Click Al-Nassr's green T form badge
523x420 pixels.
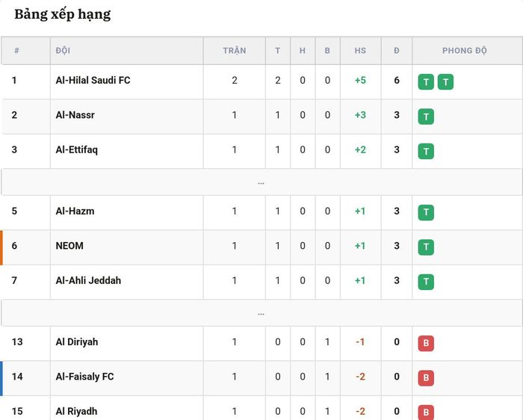pos(426,117)
